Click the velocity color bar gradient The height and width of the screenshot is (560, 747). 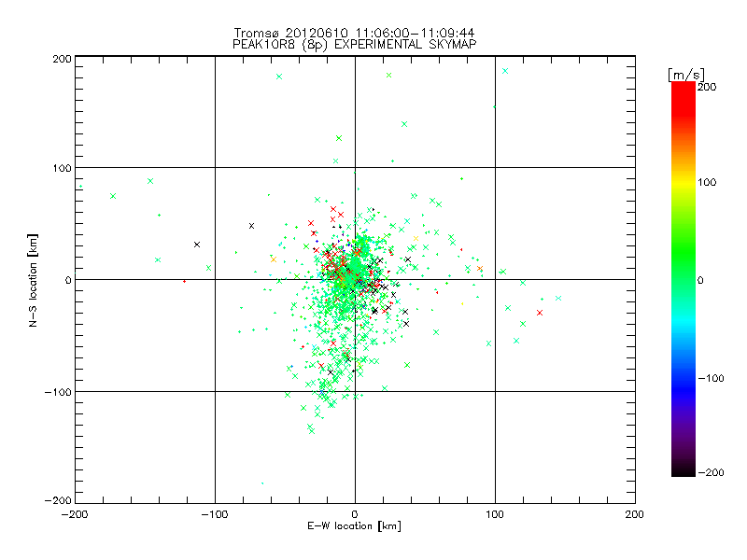[x=684, y=279]
